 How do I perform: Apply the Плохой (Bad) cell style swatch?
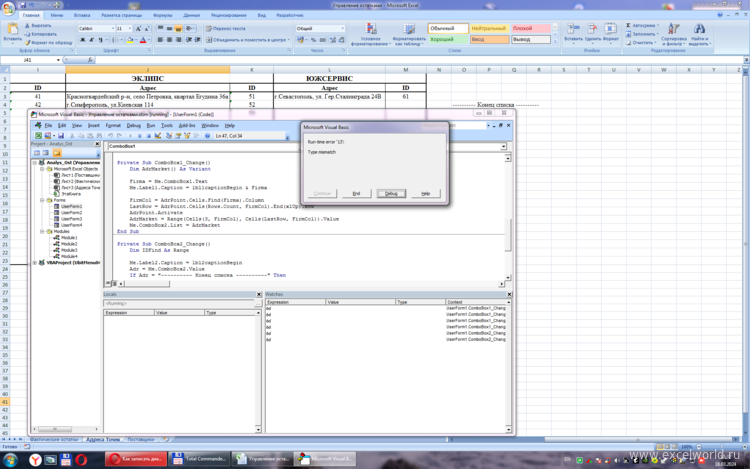click(x=530, y=29)
